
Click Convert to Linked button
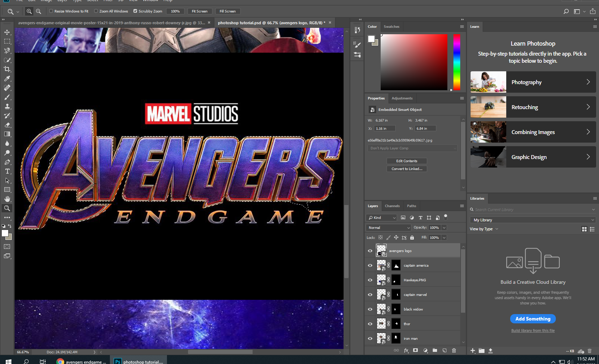pos(407,169)
